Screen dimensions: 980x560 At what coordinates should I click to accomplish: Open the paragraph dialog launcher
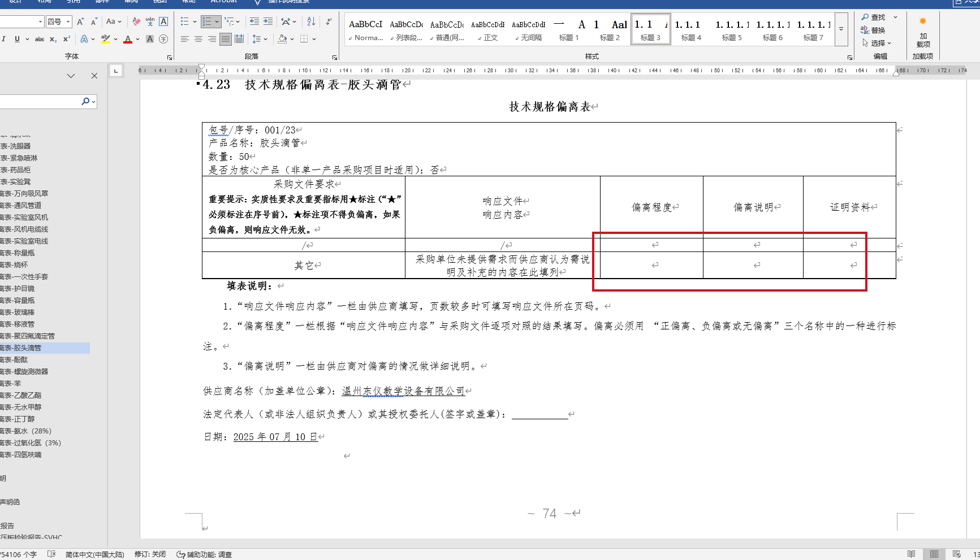coord(335,58)
